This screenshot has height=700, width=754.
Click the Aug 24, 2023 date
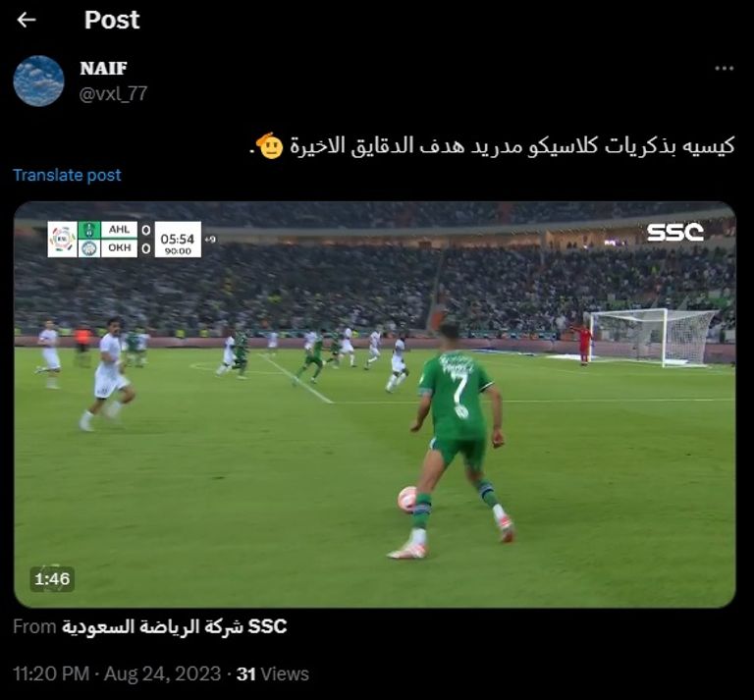(163, 673)
